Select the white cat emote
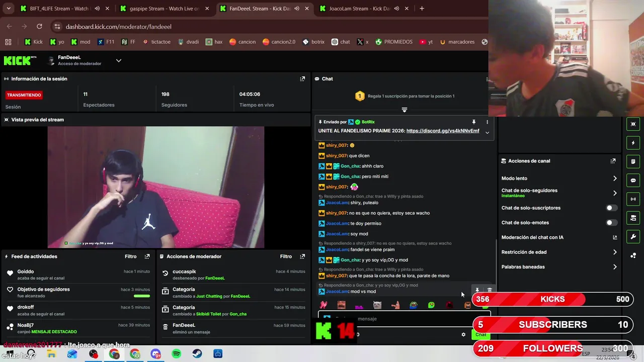644x362 pixels. click(x=377, y=305)
